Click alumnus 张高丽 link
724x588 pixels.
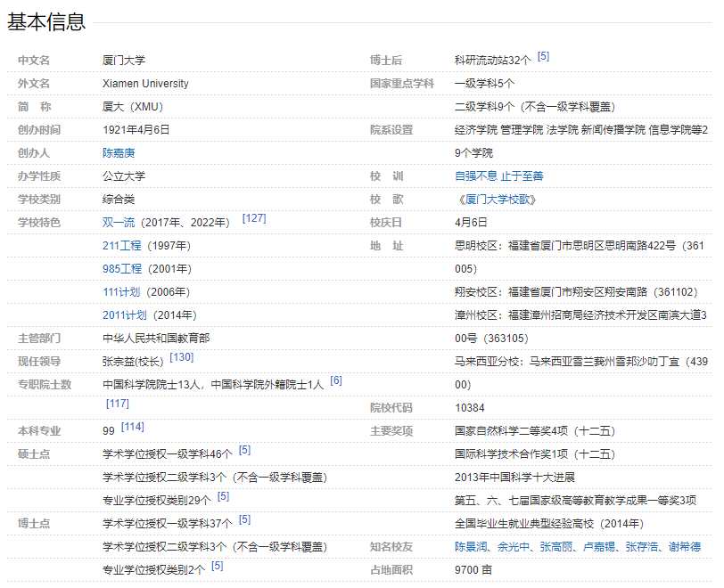(x=557, y=547)
